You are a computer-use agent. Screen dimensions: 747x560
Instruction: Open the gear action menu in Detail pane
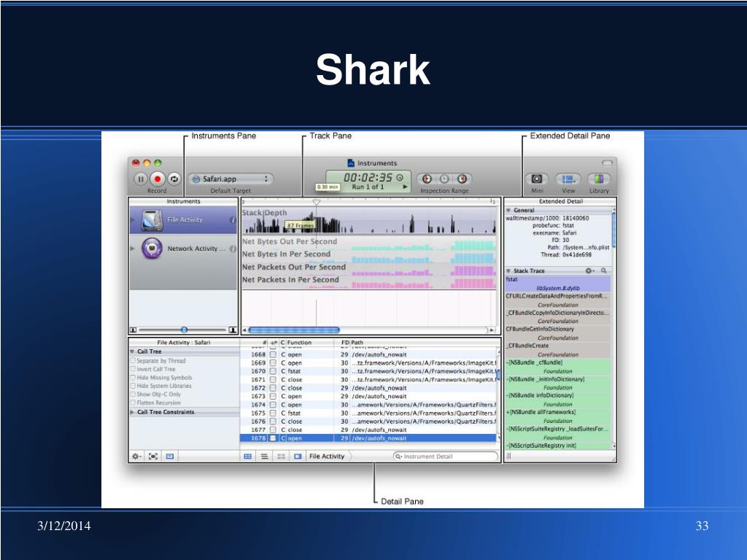tap(136, 456)
